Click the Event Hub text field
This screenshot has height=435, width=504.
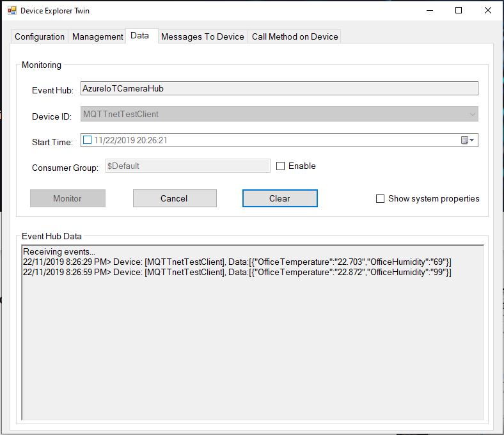point(279,89)
